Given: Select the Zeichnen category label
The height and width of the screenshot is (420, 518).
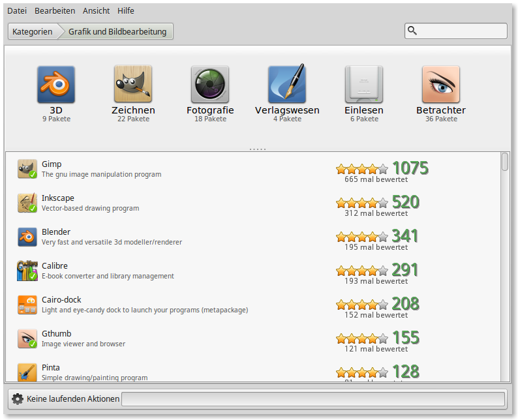Looking at the screenshot, I should [133, 110].
